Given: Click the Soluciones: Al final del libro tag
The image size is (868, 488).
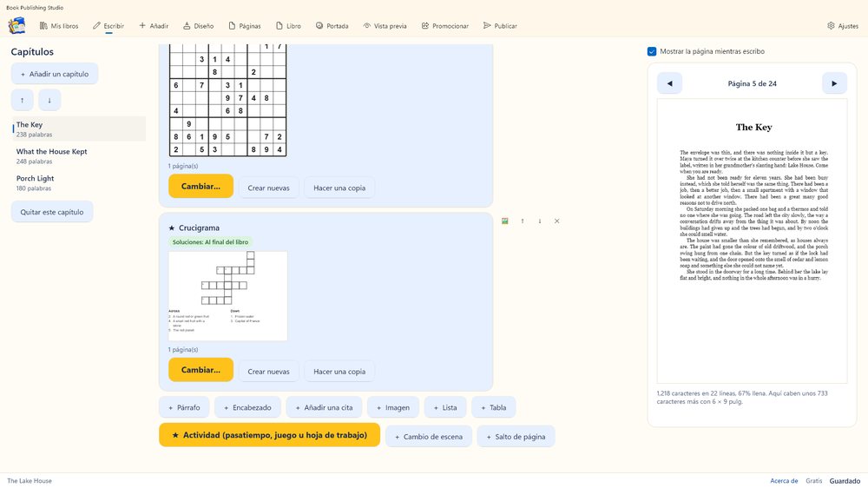Looking at the screenshot, I should tap(210, 242).
